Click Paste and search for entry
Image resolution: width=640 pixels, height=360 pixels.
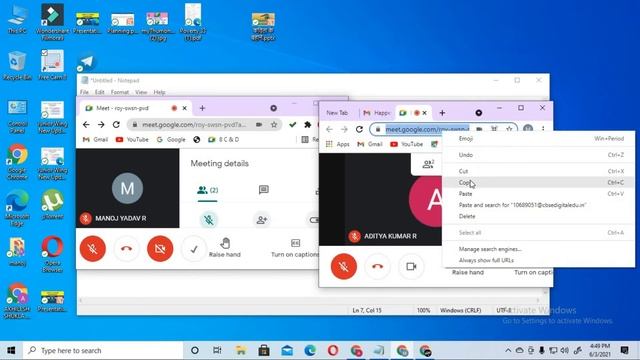point(538,205)
